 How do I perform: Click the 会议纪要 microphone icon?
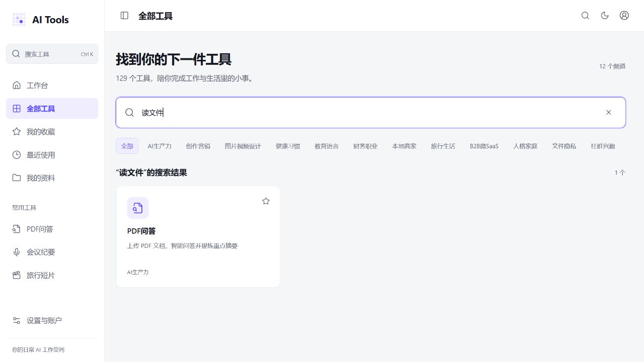pyautogui.click(x=17, y=252)
